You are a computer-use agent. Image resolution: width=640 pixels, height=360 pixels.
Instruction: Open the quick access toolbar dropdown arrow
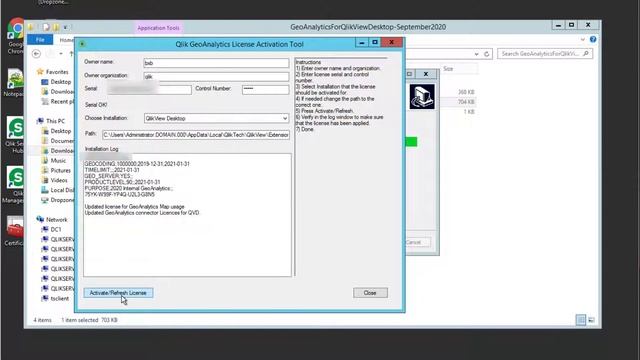click(x=65, y=27)
